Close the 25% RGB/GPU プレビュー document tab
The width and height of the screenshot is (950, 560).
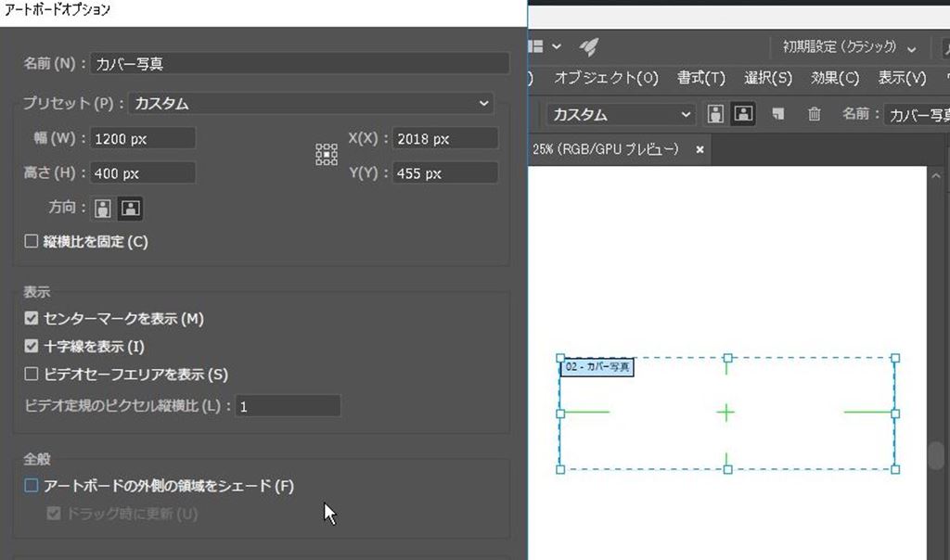pyautogui.click(x=700, y=148)
